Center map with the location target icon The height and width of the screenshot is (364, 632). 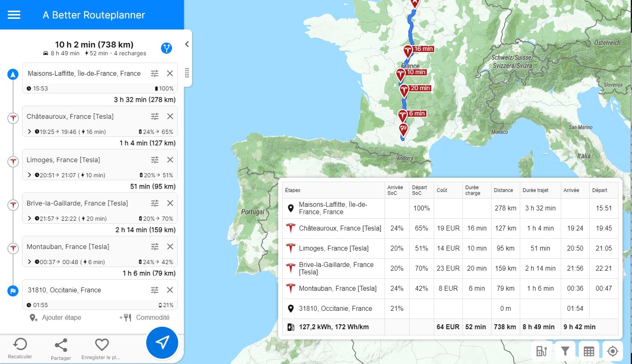(613, 351)
